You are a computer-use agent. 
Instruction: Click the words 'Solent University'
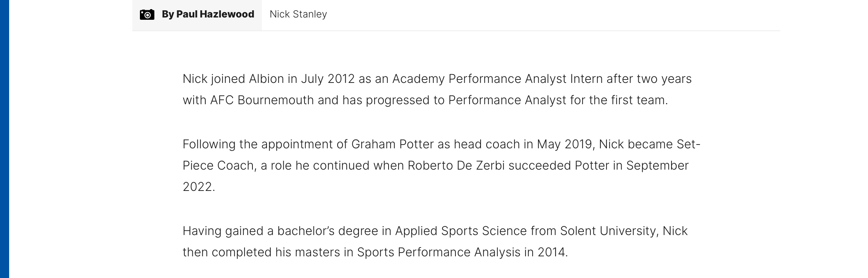608,231
